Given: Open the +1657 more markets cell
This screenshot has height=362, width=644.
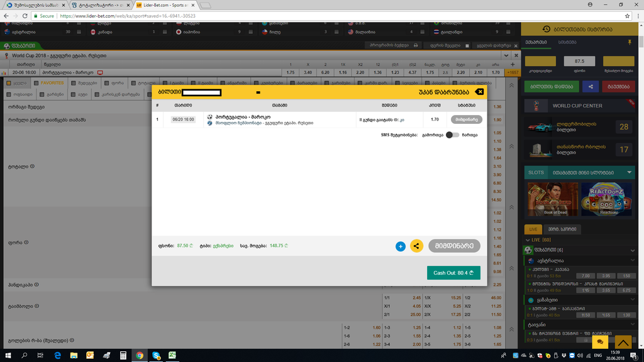Looking at the screenshot, I should click(x=512, y=72).
